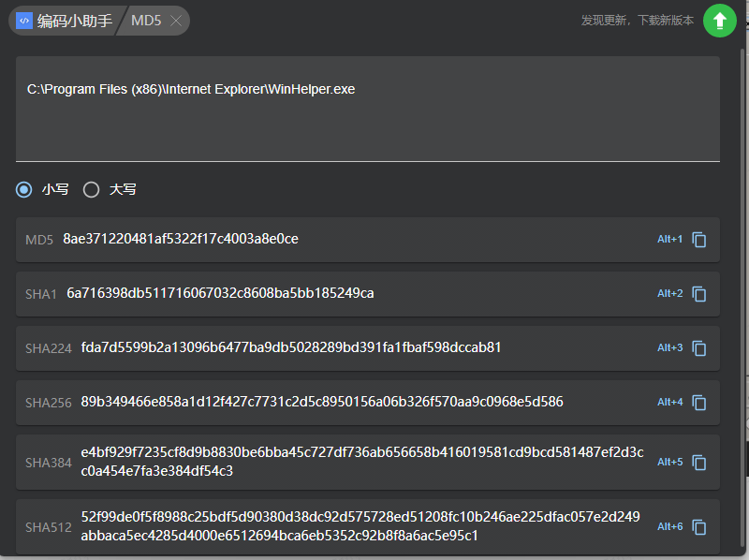Select the 小写 lowercase radio button
Image resolution: width=749 pixels, height=560 pixels.
click(x=24, y=190)
